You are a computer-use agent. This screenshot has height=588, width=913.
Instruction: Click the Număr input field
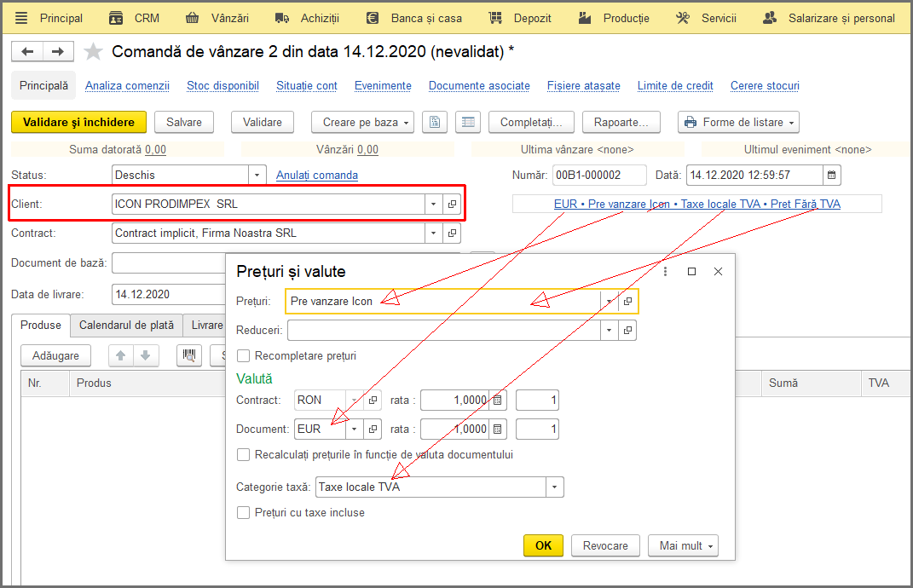coord(599,176)
